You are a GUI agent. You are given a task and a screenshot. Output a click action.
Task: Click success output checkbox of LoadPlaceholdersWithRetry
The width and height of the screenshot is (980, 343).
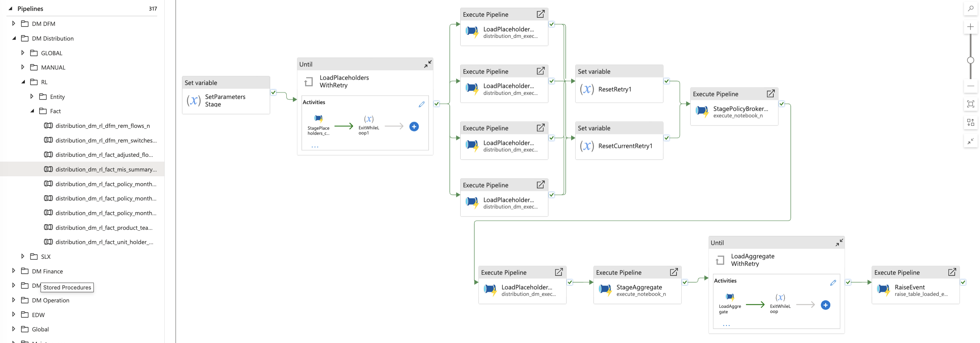pyautogui.click(x=436, y=104)
